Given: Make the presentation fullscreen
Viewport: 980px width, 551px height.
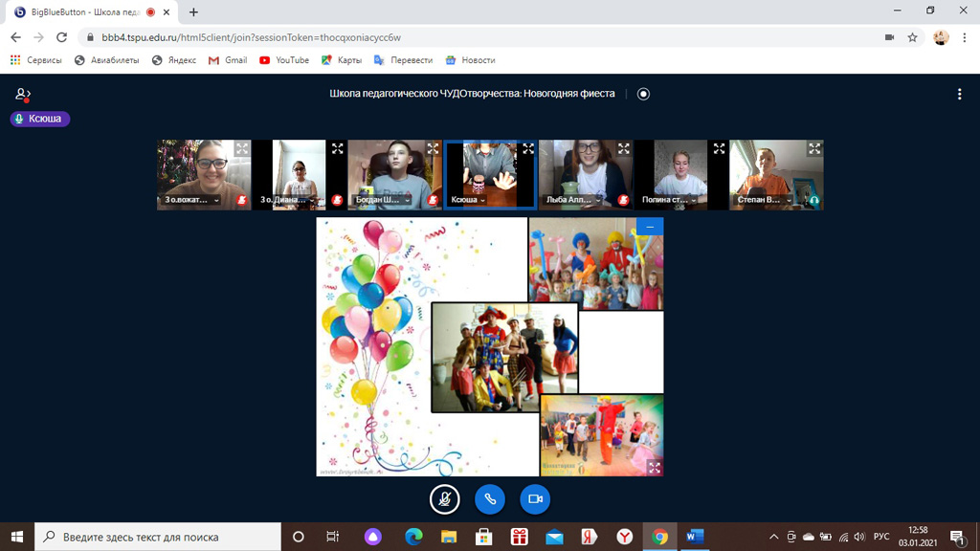Looking at the screenshot, I should coord(655,468).
